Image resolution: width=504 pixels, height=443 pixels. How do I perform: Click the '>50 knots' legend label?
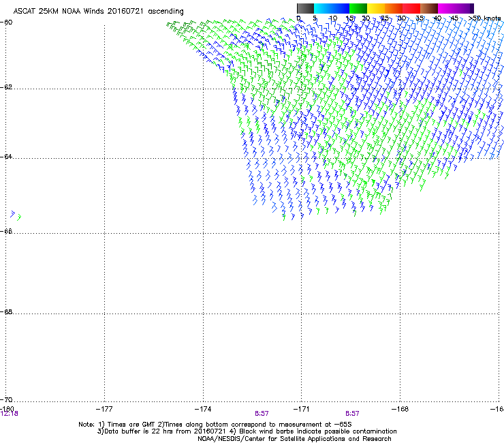[484, 18]
